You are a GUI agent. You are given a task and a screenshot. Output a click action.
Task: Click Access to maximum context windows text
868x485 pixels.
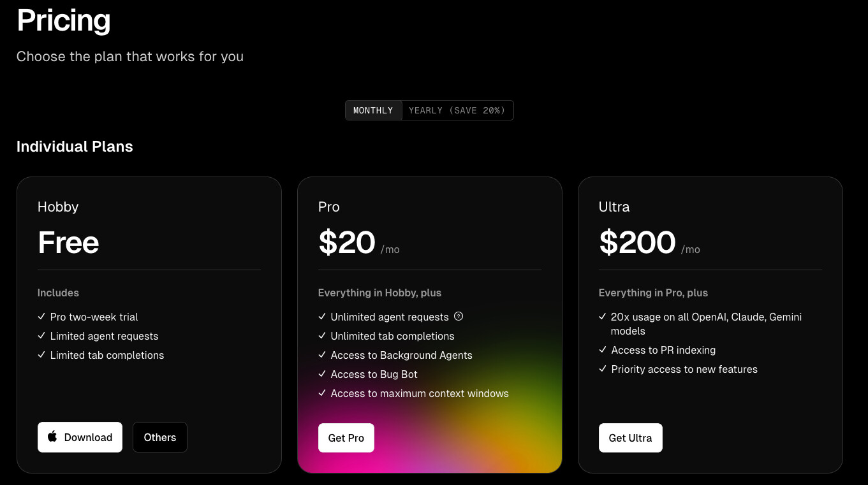click(420, 393)
